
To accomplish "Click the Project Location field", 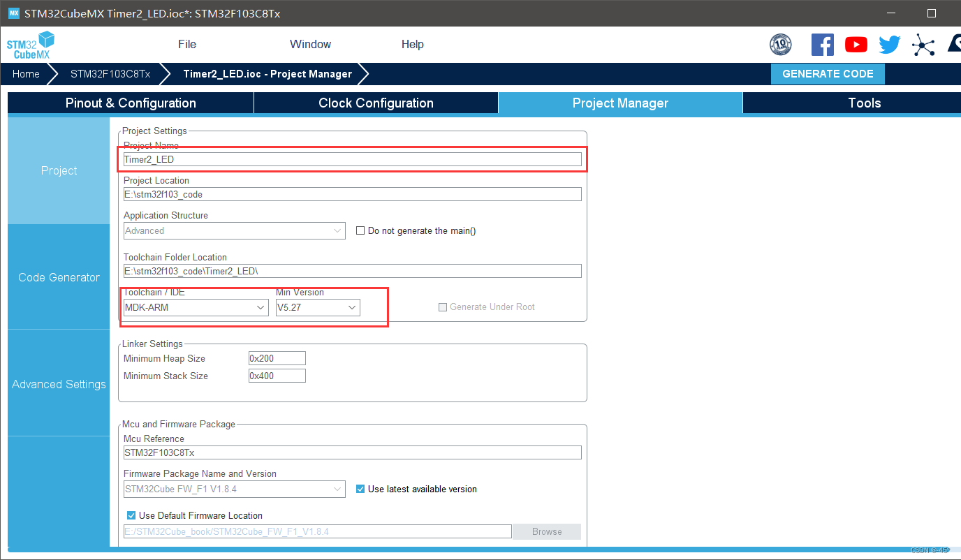I will (352, 194).
